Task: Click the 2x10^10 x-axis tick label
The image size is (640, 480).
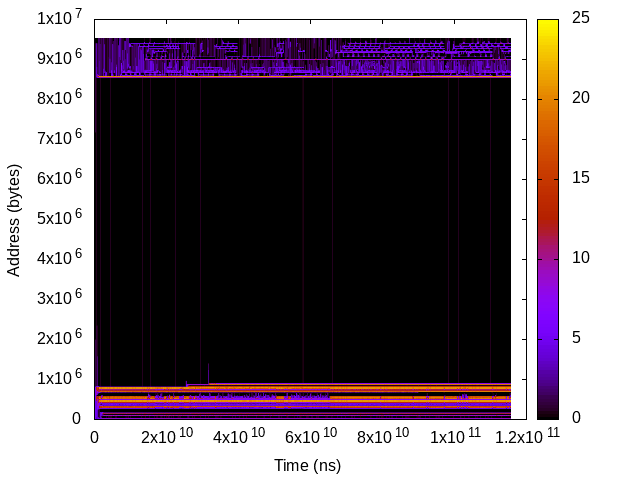Action: tap(165, 437)
